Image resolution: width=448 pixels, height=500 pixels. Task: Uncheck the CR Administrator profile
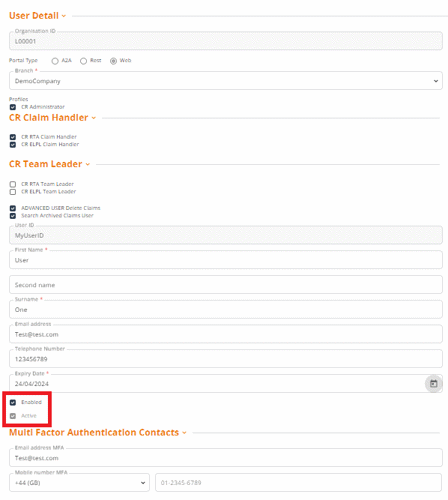coord(13,107)
